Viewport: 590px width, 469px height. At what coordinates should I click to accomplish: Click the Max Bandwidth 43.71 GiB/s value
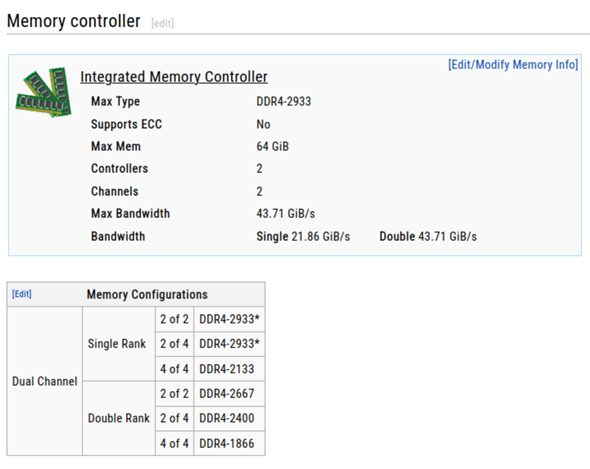(286, 214)
